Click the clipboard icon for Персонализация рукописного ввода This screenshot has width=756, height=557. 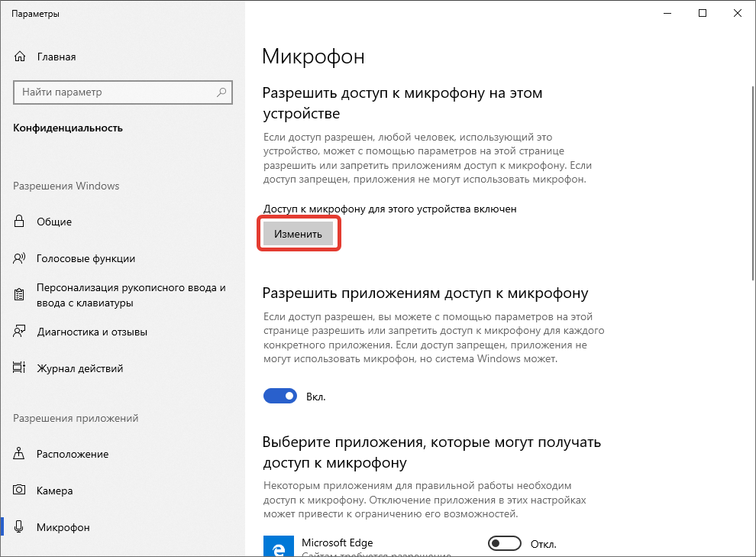coord(20,295)
